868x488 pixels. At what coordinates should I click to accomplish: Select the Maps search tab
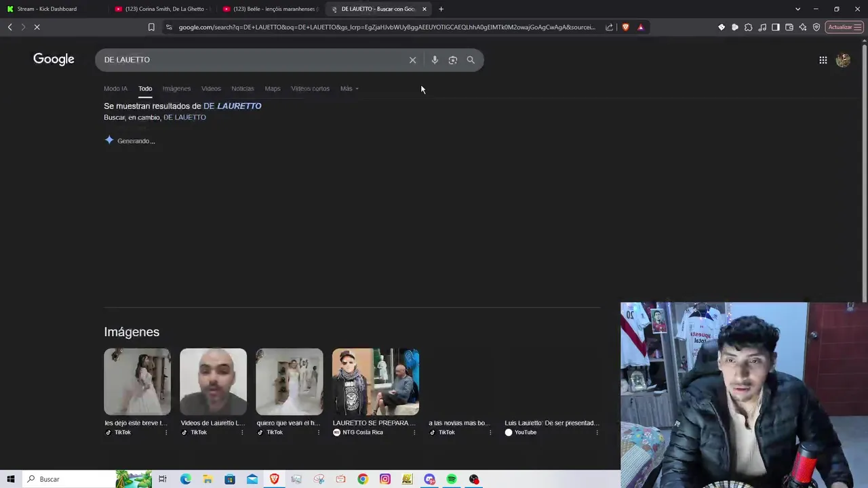273,89
